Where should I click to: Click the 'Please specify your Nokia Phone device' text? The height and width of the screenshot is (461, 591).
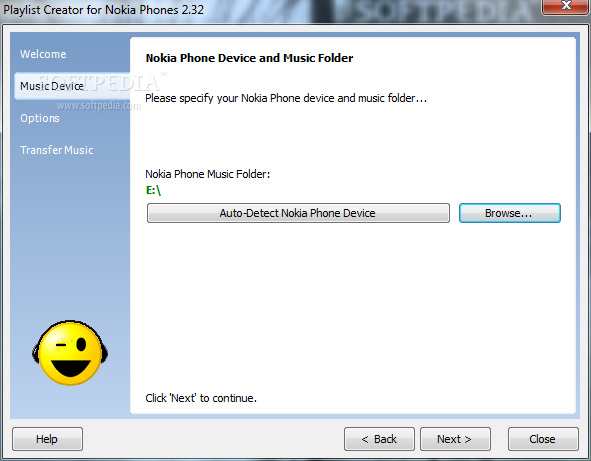[x=286, y=98]
